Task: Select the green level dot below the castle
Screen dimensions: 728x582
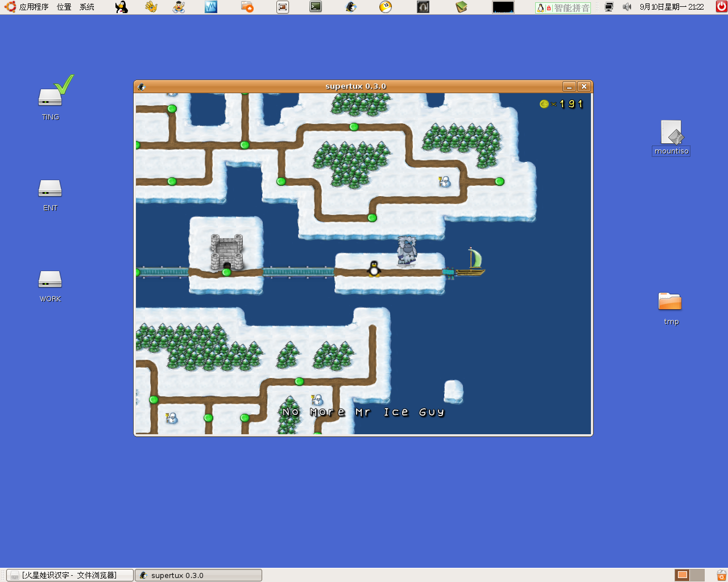Action: pyautogui.click(x=226, y=272)
